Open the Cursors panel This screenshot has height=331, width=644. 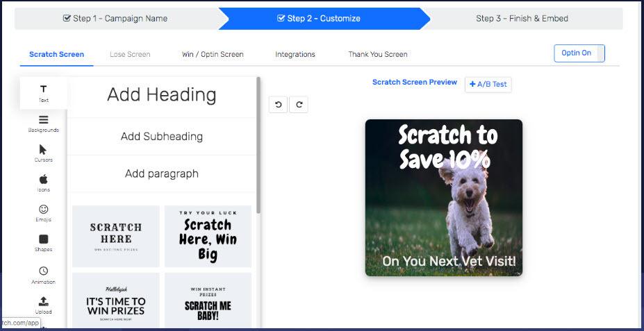[44, 153]
